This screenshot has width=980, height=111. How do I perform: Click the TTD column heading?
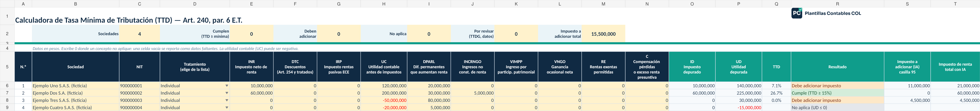(776, 67)
